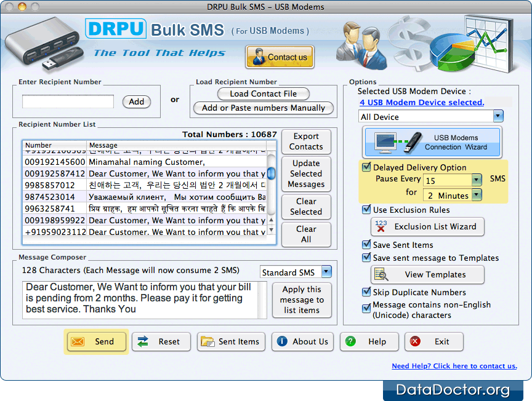Click Update Selected Messages button
The image size is (532, 401).
point(306,173)
